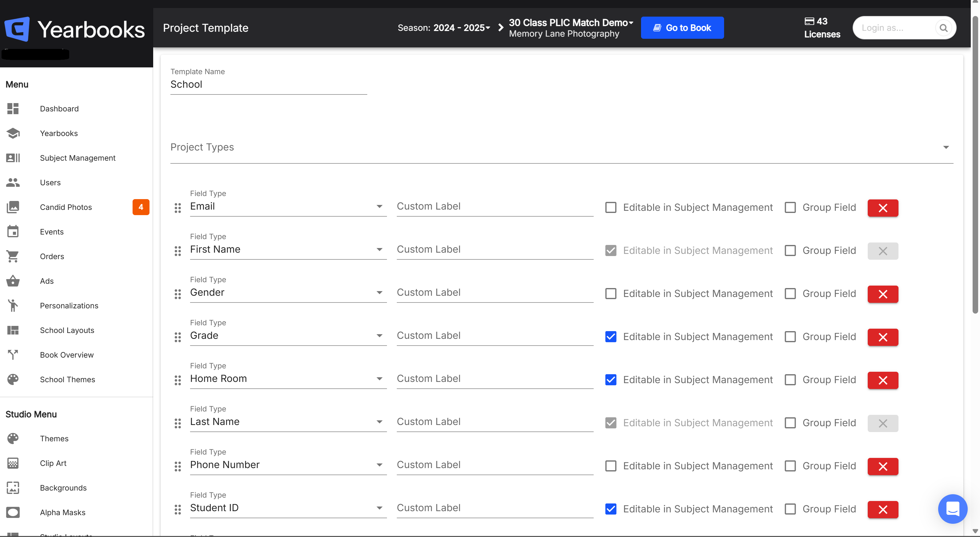Viewport: 980px width, 537px height.
Task: Click the Alpha Masks icon
Action: [13, 513]
